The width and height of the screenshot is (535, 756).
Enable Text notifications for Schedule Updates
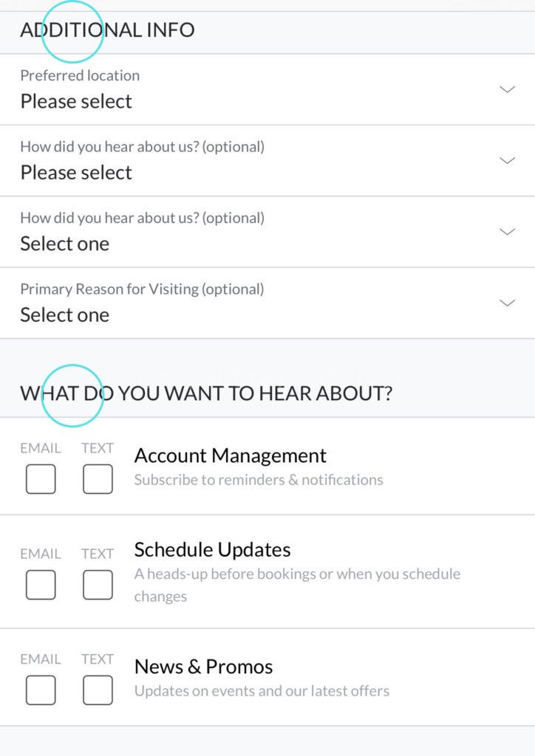98,585
